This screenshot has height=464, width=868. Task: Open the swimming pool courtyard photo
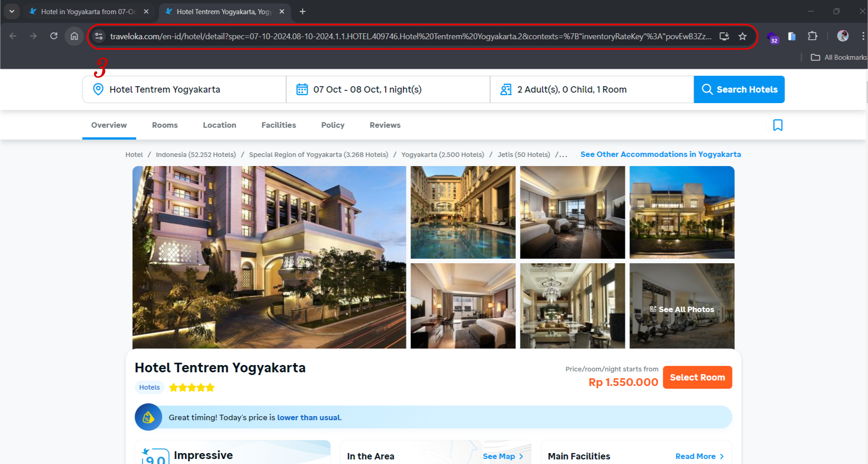[463, 212]
